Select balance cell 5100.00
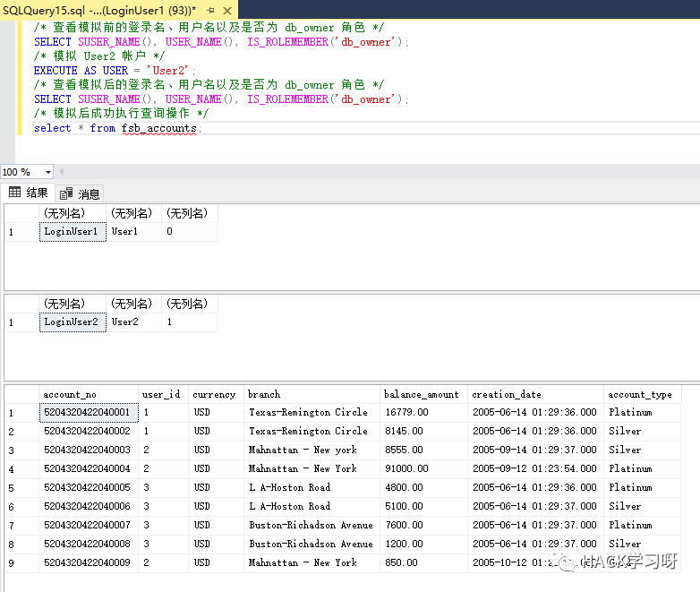Viewport: 700px width, 592px height. [423, 506]
